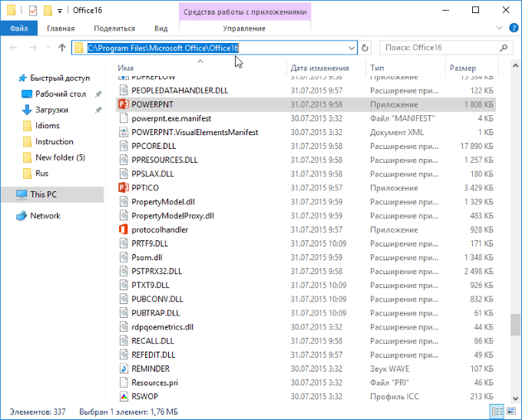The height and width of the screenshot is (420, 522).
Task: Click the powerpnt.exe.manifest file icon
Action: point(124,118)
